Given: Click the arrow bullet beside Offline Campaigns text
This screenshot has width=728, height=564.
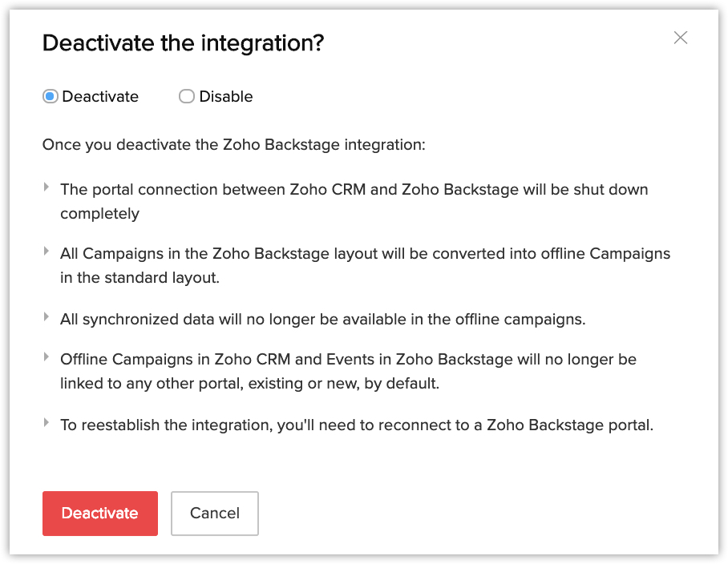Looking at the screenshot, I should click(47, 357).
